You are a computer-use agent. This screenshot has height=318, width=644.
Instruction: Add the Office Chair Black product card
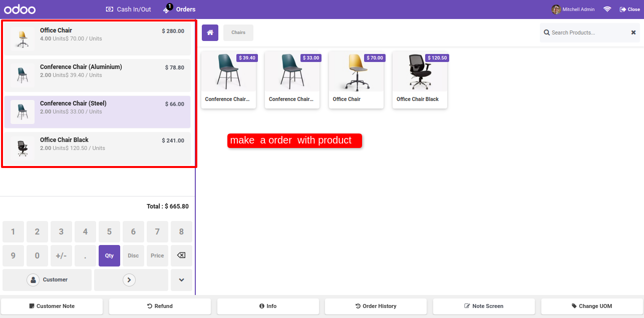pyautogui.click(x=420, y=80)
